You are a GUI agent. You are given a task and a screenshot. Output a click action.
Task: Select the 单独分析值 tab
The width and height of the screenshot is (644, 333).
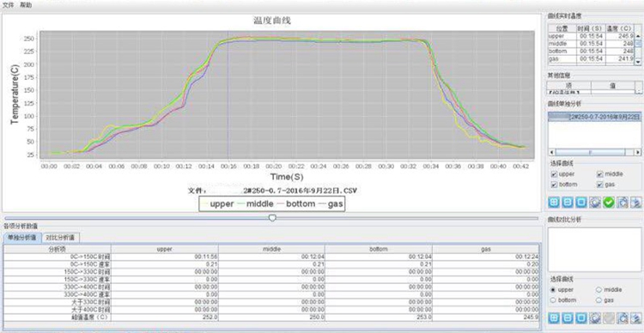tap(22, 238)
